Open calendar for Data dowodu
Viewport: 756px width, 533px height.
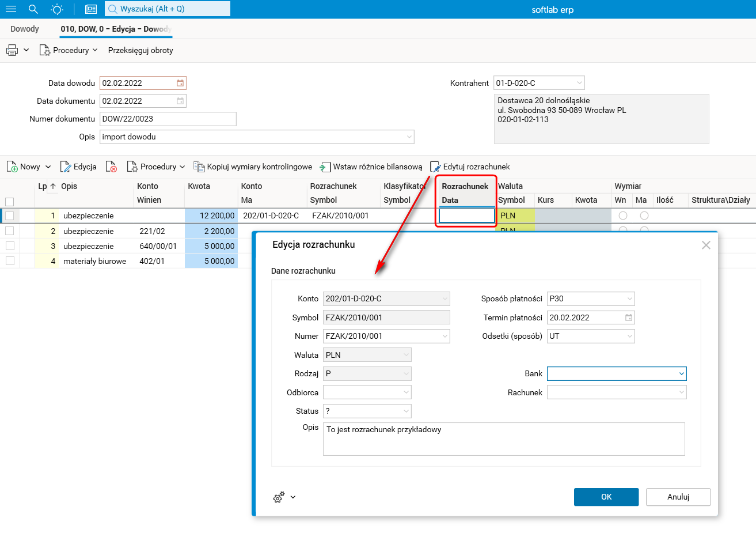pos(180,83)
